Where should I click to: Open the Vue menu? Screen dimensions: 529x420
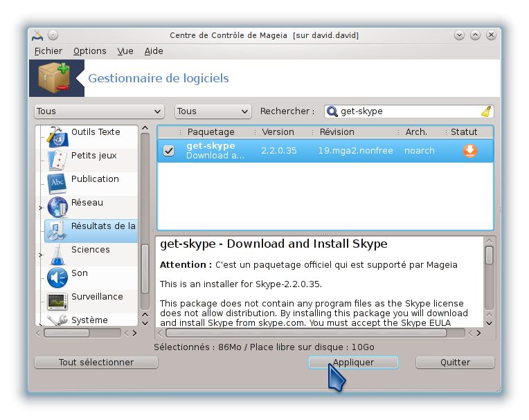(x=125, y=51)
